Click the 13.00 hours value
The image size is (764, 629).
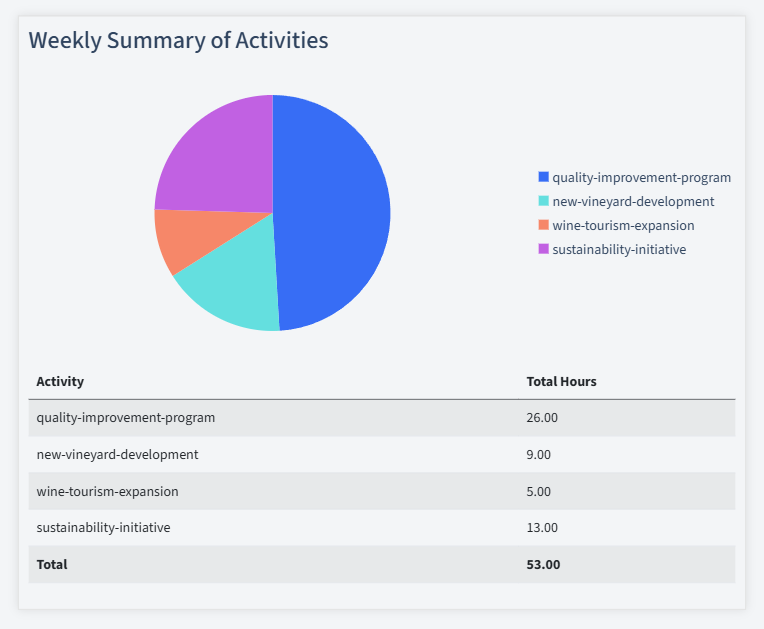(542, 528)
